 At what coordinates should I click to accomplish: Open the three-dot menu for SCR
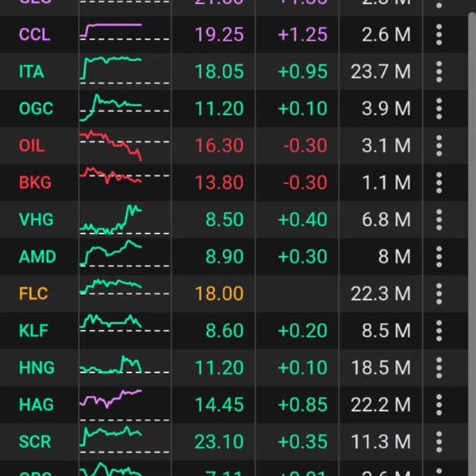pyautogui.click(x=439, y=442)
